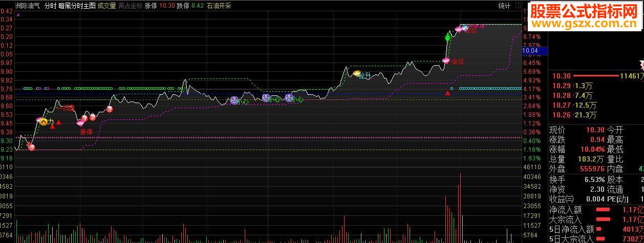Click the 换手 6.53% turnover value
The image size is (644, 243).
pos(594,179)
